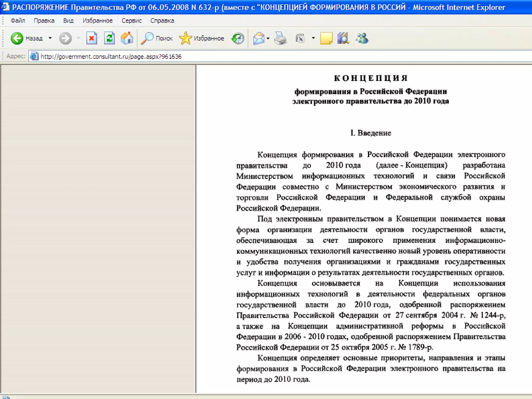Image resolution: width=532 pixels, height=399 pixels.
Task: Click the Поиск search toolbar button
Action: coord(157,38)
